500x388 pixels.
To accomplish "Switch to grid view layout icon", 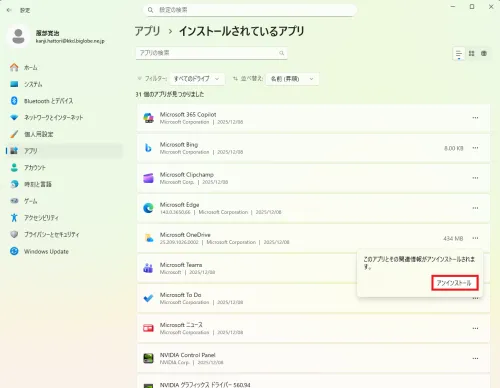I will tap(471, 53).
